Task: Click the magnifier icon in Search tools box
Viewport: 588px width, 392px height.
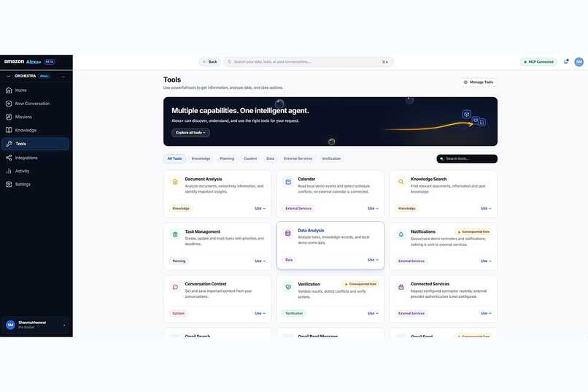Action: (x=442, y=158)
